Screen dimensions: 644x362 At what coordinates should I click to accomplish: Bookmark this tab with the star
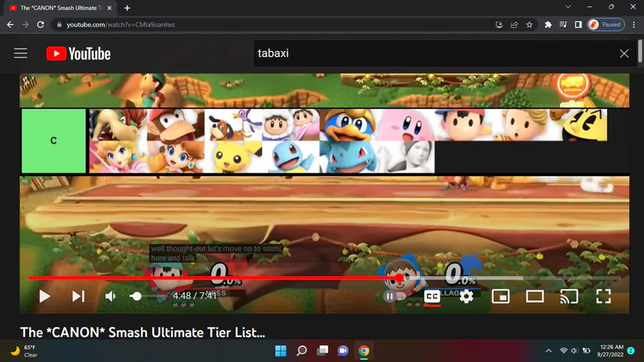[530, 24]
